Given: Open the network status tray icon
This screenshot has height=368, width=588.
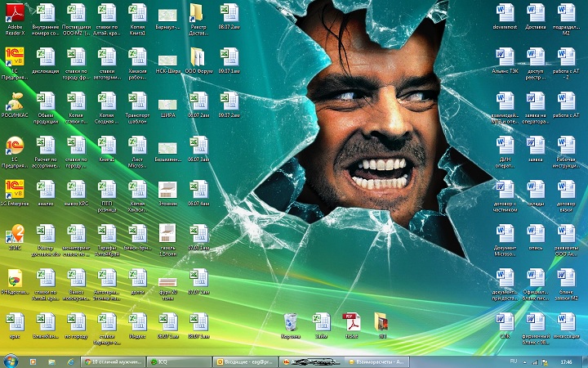Looking at the screenshot, I should pos(533,363).
